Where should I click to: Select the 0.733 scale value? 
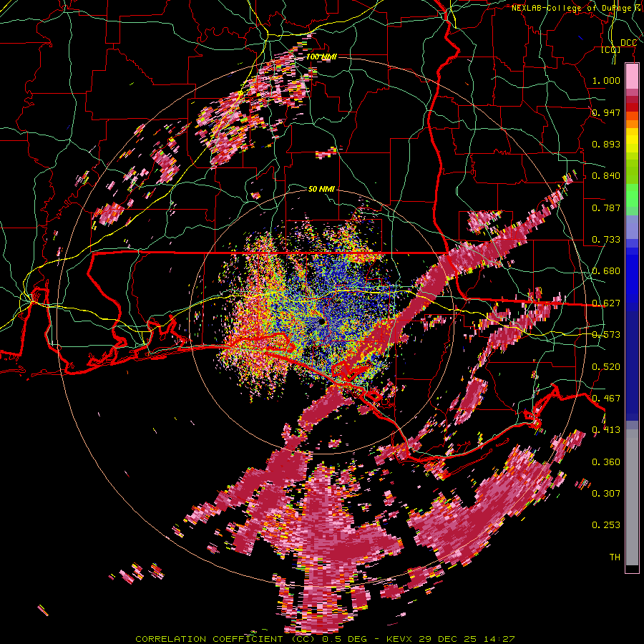coord(606,240)
